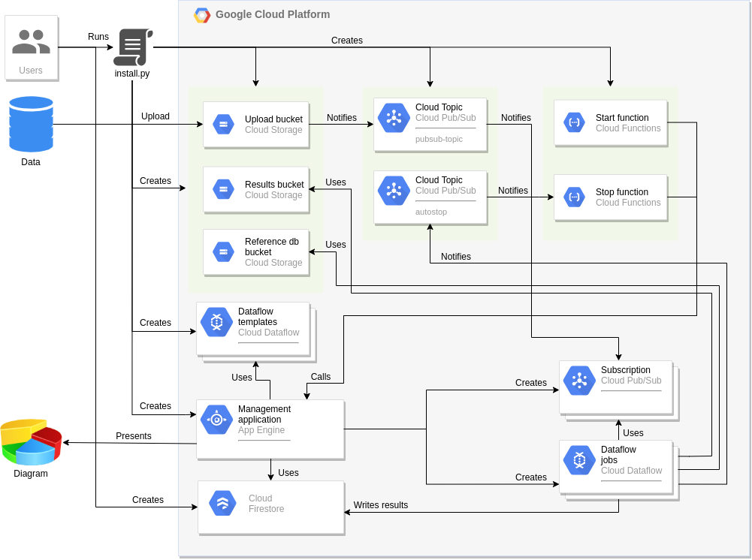Click the Runs arrow label
Image resolution: width=752 pixels, height=560 pixels.
[98, 37]
